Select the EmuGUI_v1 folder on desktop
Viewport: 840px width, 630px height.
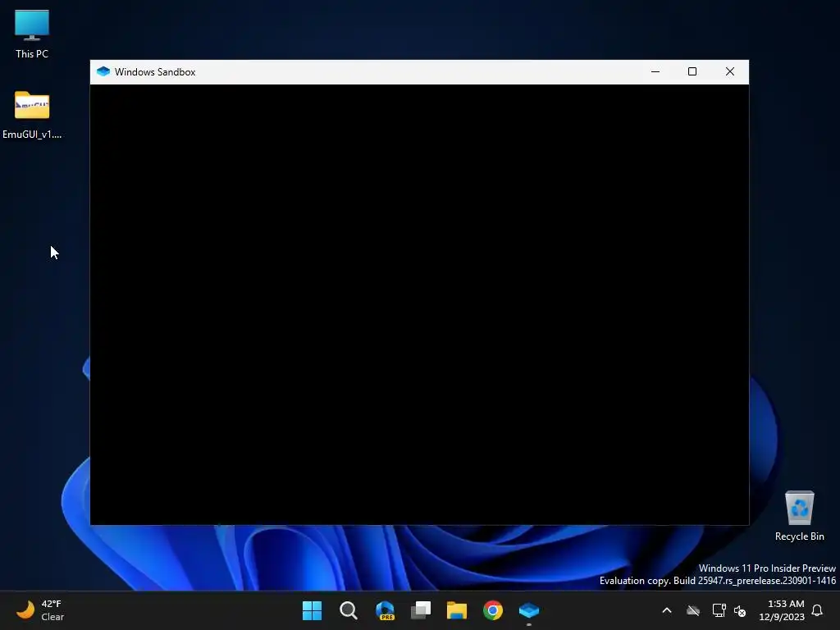pyautogui.click(x=32, y=115)
